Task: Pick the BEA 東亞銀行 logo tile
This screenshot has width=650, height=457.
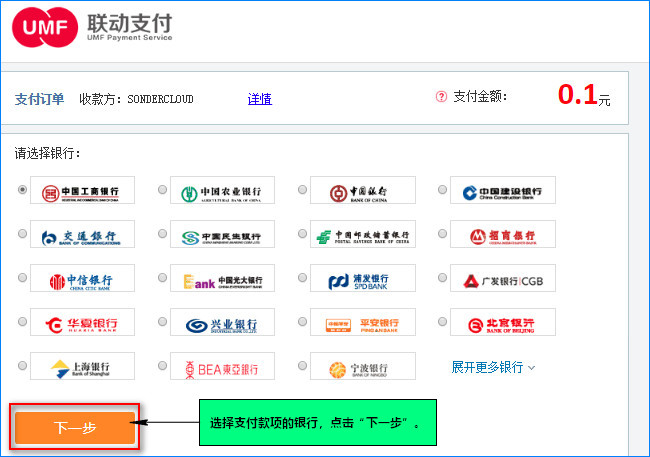Action: (x=222, y=366)
